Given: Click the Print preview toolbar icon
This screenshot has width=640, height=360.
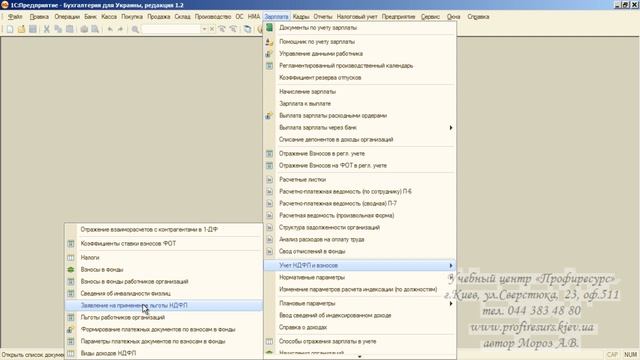Looking at the screenshot, I should point(95,29).
